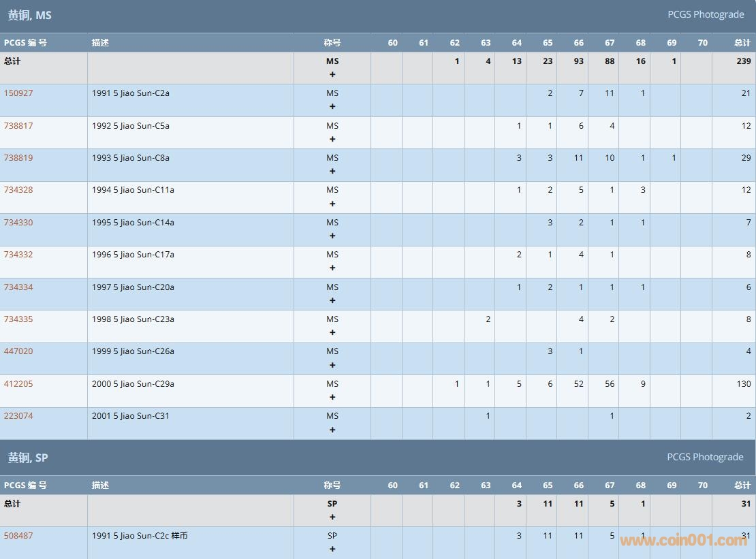Expand plus for 1998 5 Jiao Sun-C23a
The height and width of the screenshot is (559, 756).
[x=332, y=333]
